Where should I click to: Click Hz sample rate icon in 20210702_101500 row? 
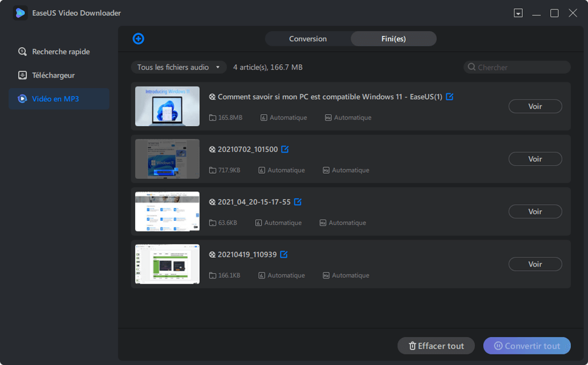tap(326, 170)
